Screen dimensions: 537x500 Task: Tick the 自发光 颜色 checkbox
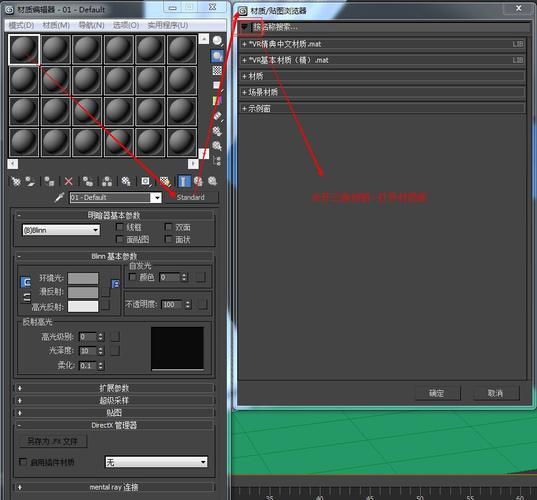click(132, 277)
